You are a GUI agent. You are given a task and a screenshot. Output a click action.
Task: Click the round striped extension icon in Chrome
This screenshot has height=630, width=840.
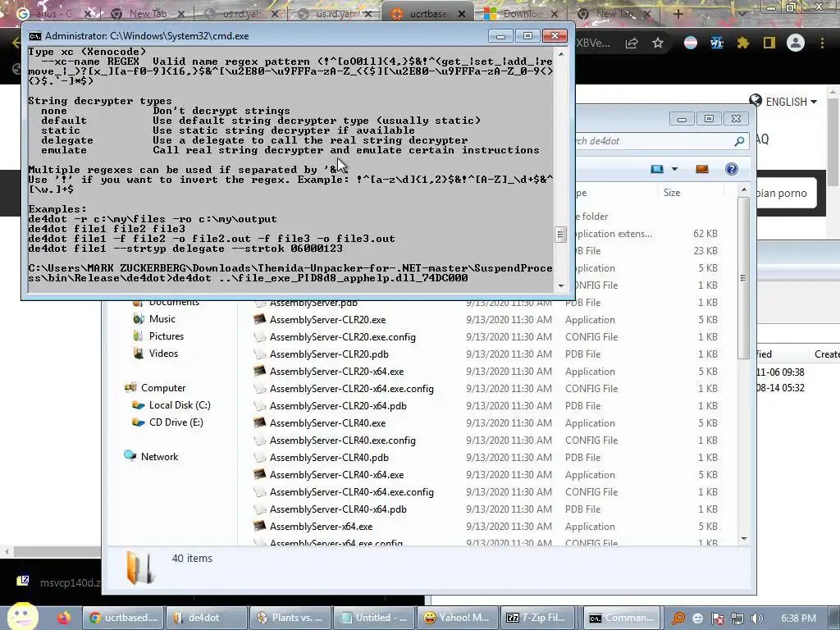[691, 43]
